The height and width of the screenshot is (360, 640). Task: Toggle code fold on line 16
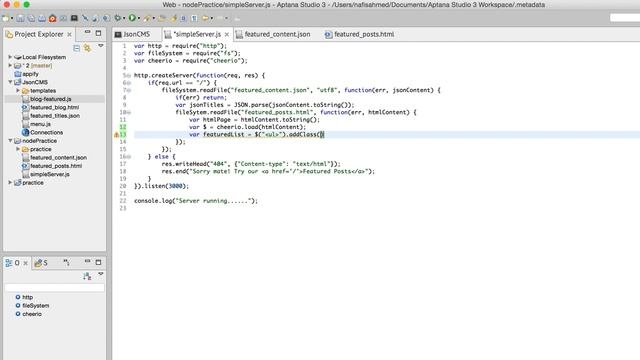coord(129,156)
